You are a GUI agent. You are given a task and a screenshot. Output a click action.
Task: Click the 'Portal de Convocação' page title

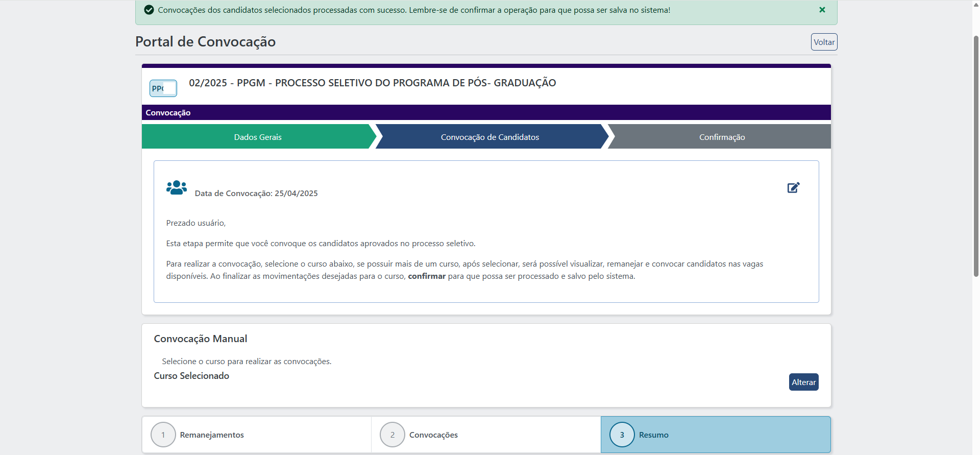pos(205,42)
